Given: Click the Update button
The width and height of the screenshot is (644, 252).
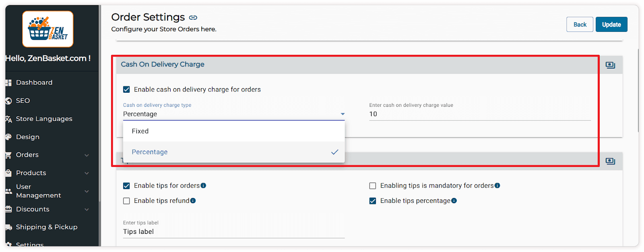Looking at the screenshot, I should coord(611,25).
